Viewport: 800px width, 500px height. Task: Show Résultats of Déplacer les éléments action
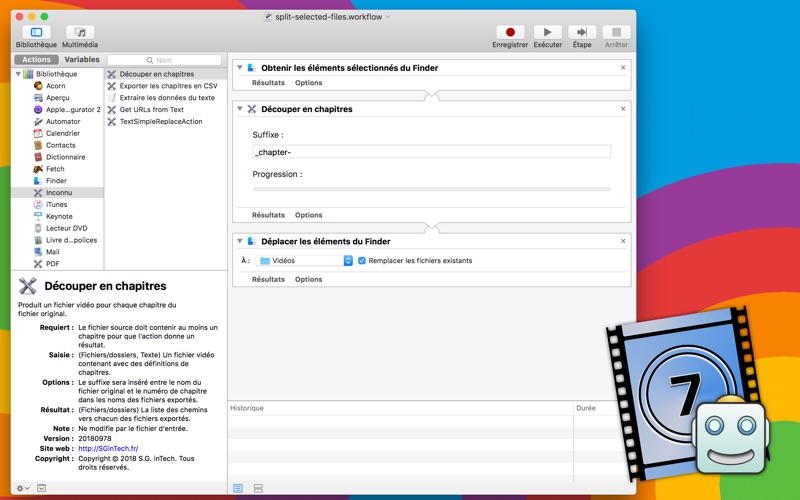click(x=268, y=279)
